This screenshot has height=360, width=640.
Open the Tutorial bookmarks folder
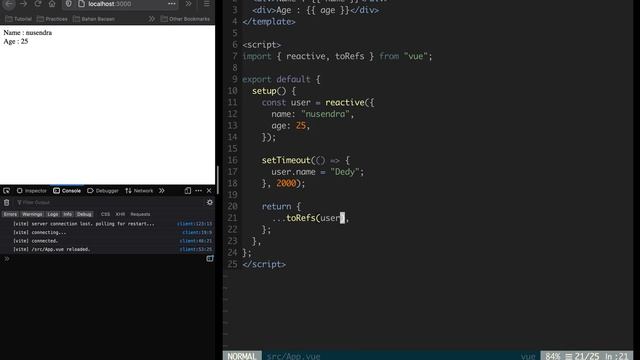click(x=18, y=19)
